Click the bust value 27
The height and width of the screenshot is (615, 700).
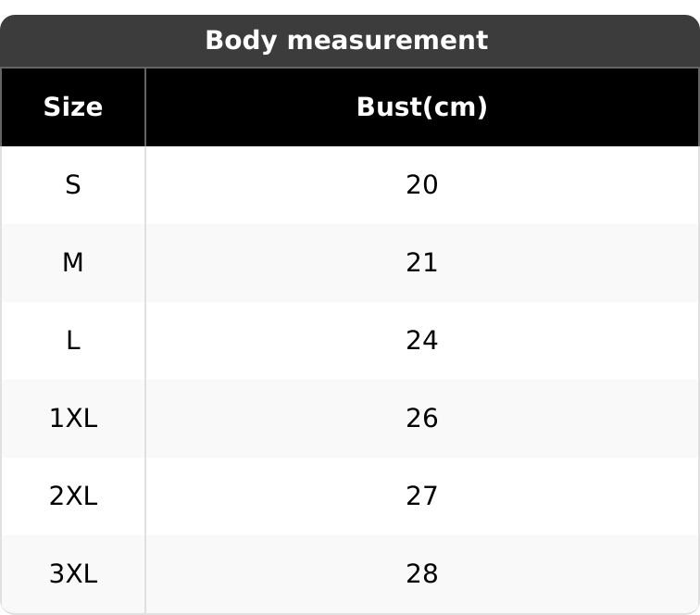pyautogui.click(x=421, y=496)
